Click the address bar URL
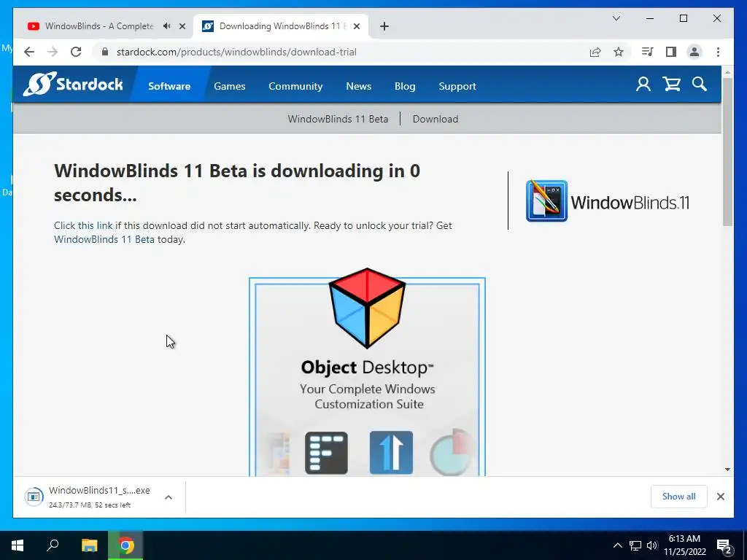This screenshot has height=560, width=747. [236, 52]
